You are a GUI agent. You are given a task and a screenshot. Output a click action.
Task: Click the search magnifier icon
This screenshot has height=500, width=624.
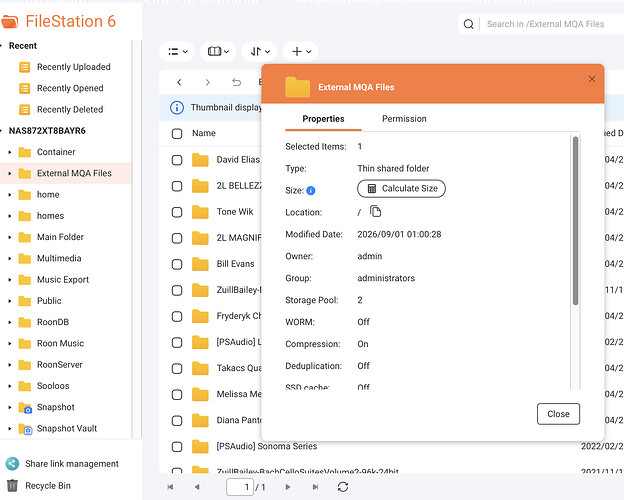pyautogui.click(x=468, y=24)
